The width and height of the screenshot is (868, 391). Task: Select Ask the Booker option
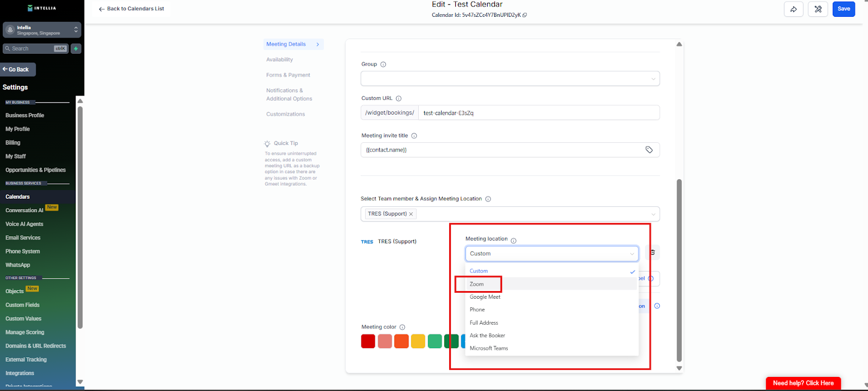pyautogui.click(x=552, y=336)
